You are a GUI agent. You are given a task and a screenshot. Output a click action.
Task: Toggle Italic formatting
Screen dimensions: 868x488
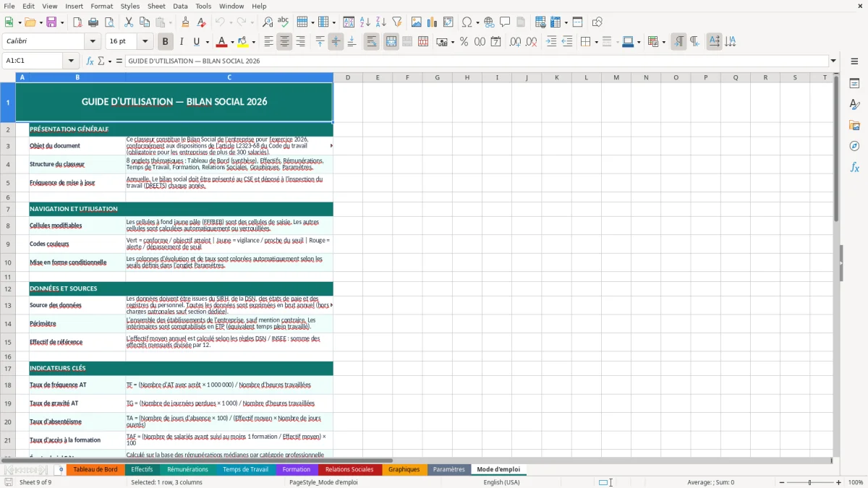pyautogui.click(x=182, y=42)
